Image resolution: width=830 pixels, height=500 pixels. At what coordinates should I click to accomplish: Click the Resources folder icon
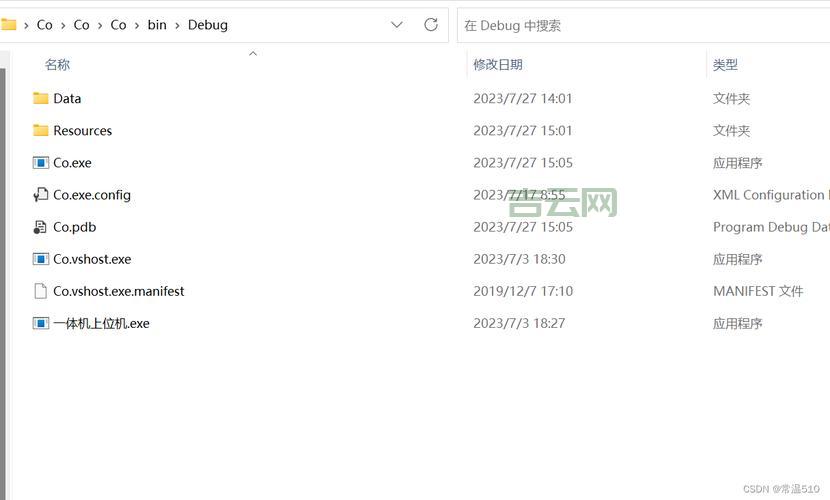pyautogui.click(x=41, y=131)
